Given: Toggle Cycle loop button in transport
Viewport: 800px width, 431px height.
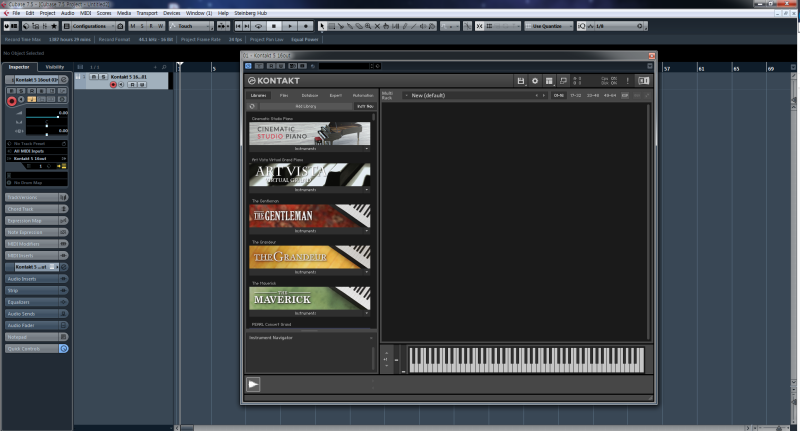Looking at the screenshot, I should click(258, 26).
